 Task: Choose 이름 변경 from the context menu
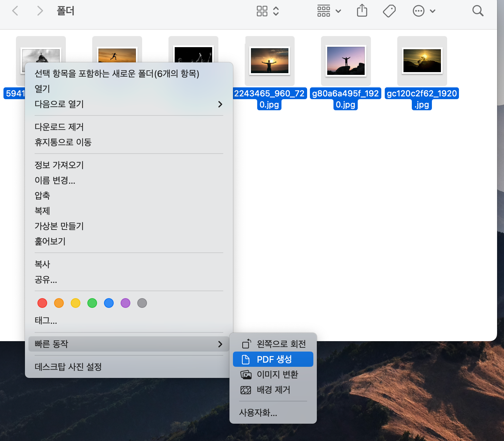pos(55,181)
